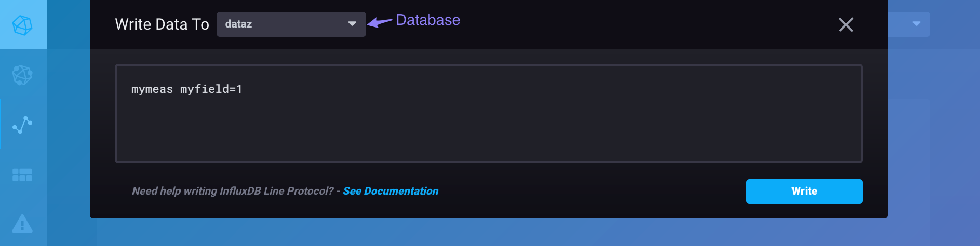This screenshot has height=246, width=980.
Task: Open Data Explorer graph icon in sidebar
Action: click(x=22, y=125)
